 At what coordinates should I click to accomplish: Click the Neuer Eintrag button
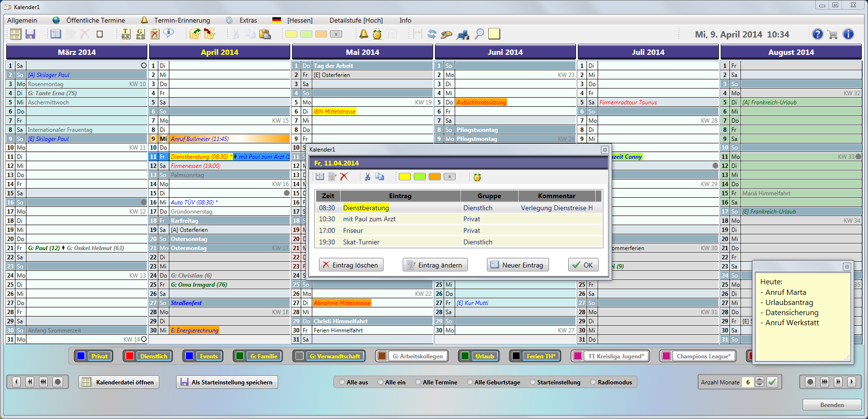pyautogui.click(x=518, y=265)
